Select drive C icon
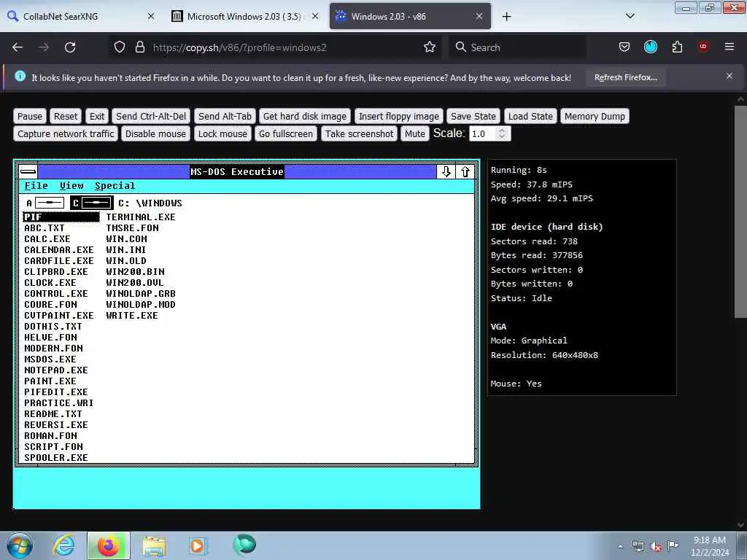The image size is (747, 560). coord(91,203)
